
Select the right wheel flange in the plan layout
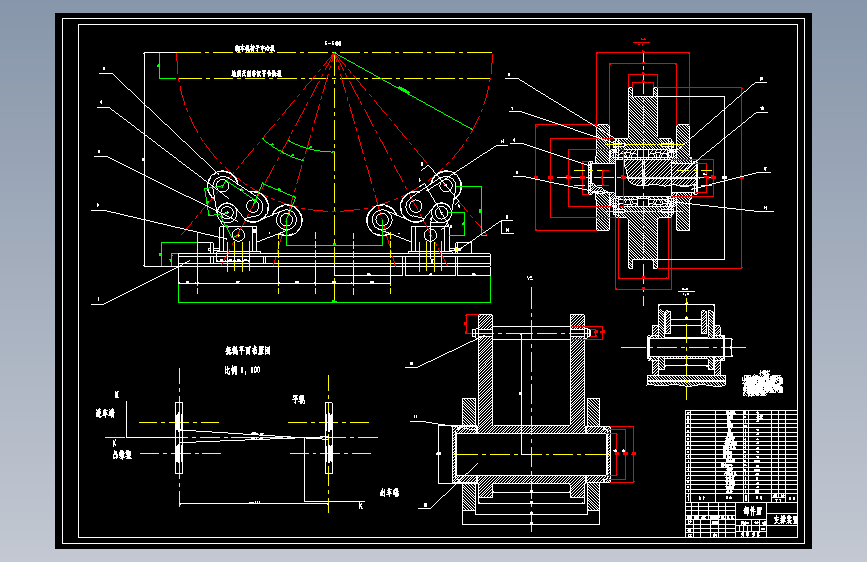click(329, 438)
